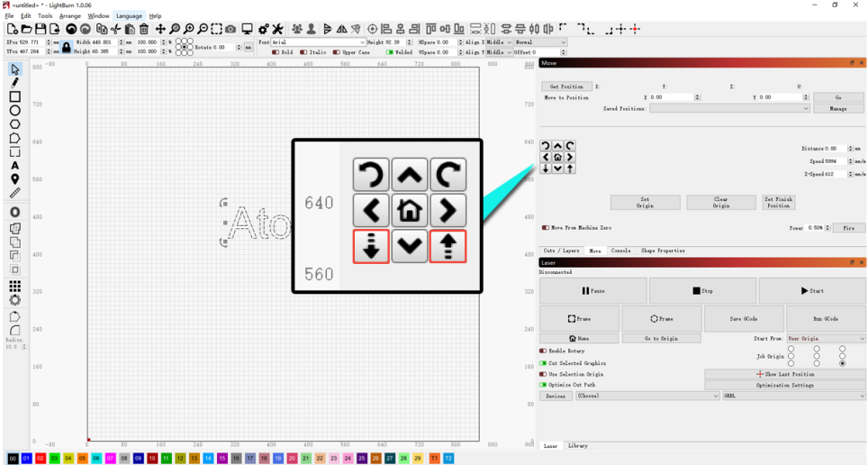This screenshot has width=868, height=465.
Task: Switch to Cuts / Layers tab
Action: coord(561,251)
